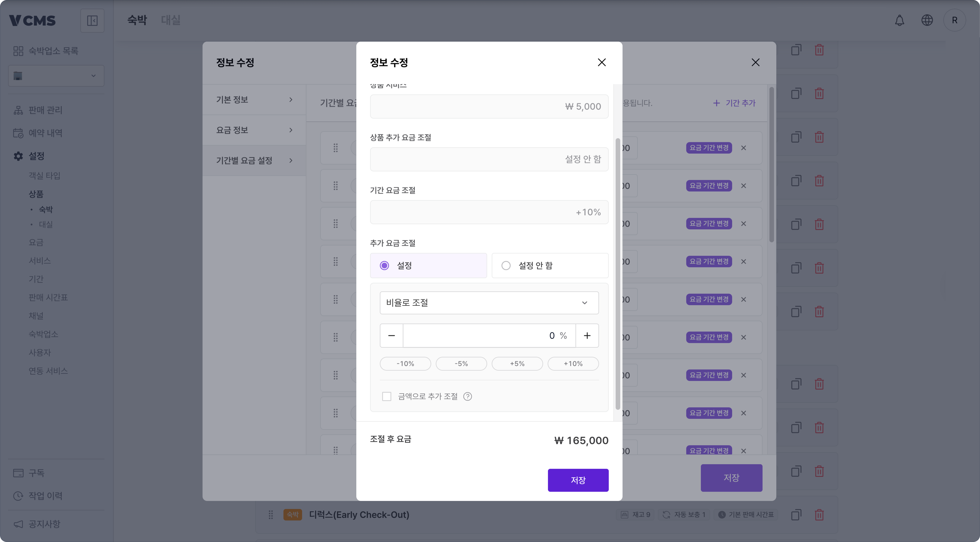Open the 예약 내역 sidebar section
This screenshot has height=542, width=980.
(45, 133)
